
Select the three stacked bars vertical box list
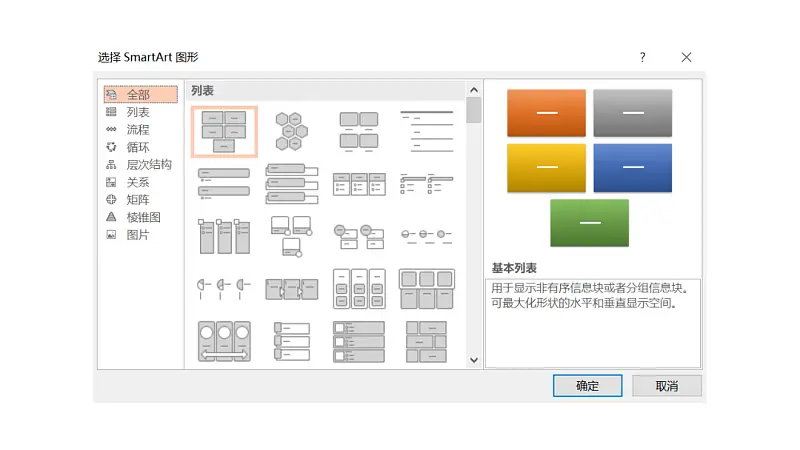click(291, 183)
